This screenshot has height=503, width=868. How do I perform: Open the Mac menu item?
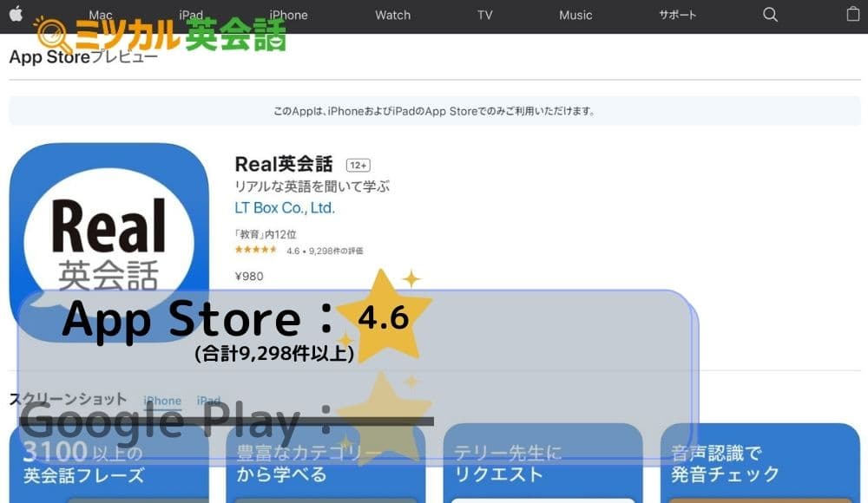pos(101,15)
